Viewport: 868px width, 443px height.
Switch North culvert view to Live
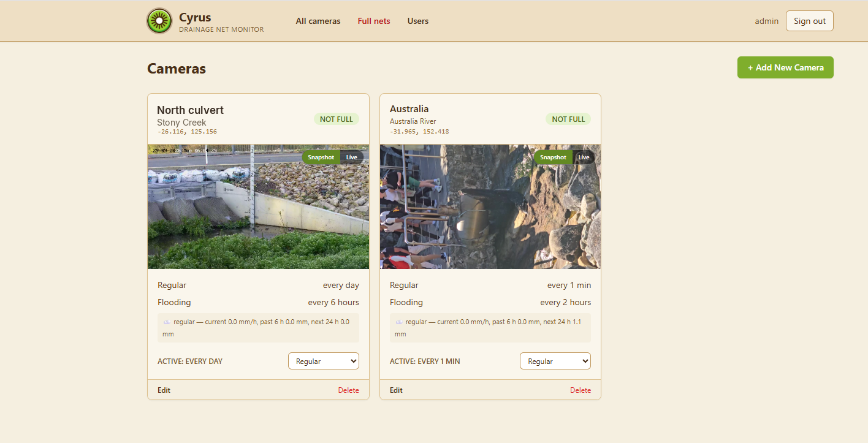(351, 157)
